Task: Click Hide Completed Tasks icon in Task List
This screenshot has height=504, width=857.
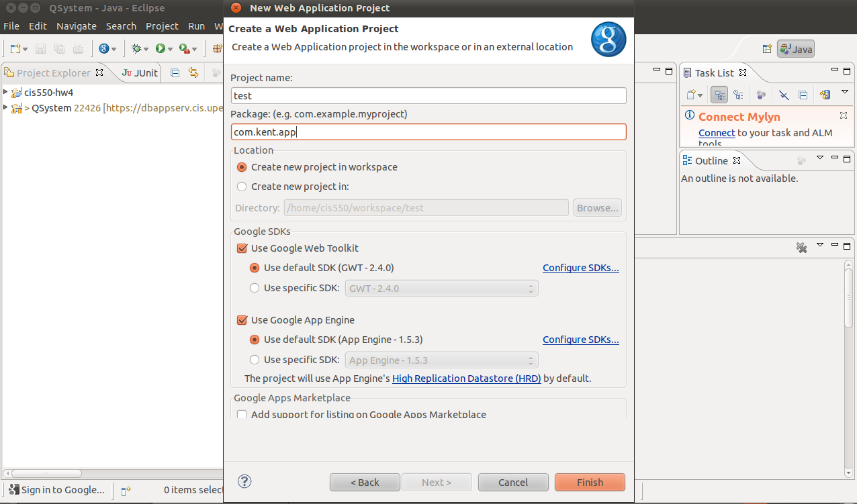Action: (x=784, y=95)
